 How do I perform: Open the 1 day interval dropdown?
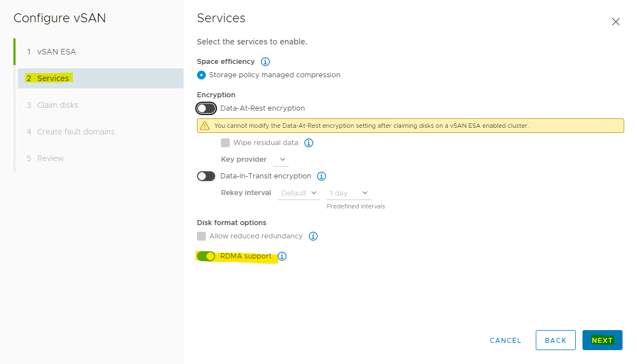(x=349, y=193)
